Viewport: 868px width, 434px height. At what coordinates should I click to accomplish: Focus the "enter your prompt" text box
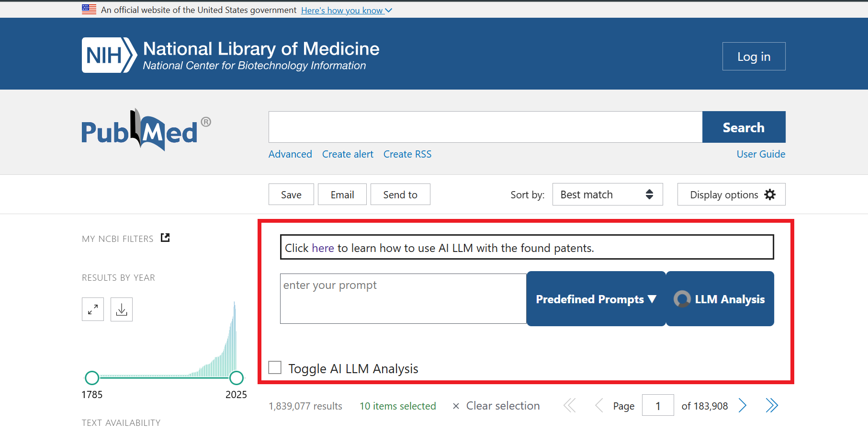403,298
